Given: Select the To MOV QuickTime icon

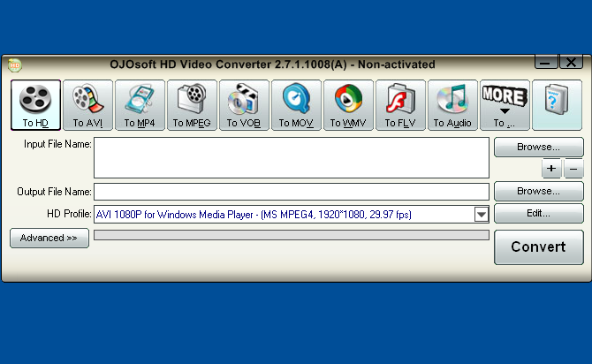Looking at the screenshot, I should [x=296, y=105].
